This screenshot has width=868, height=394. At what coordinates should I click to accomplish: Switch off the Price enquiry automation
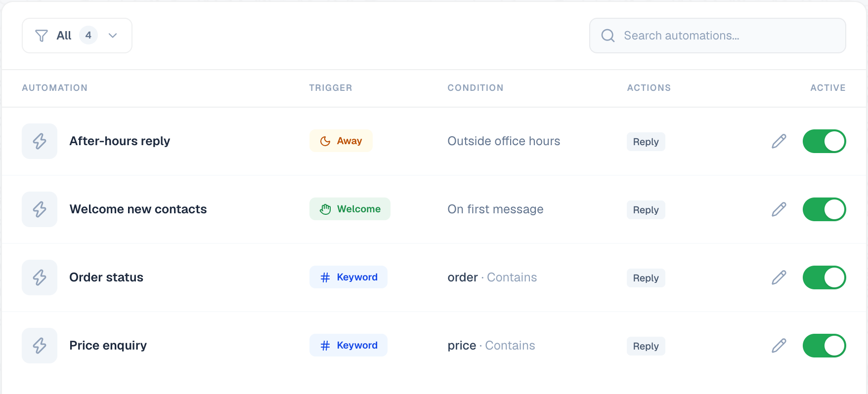click(825, 346)
